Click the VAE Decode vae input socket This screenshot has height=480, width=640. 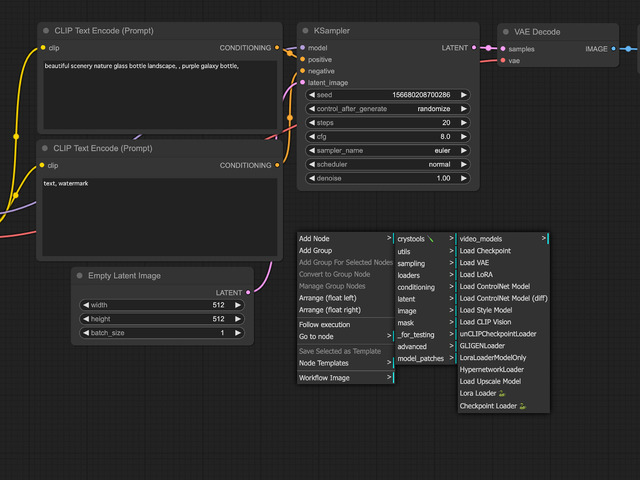503,60
